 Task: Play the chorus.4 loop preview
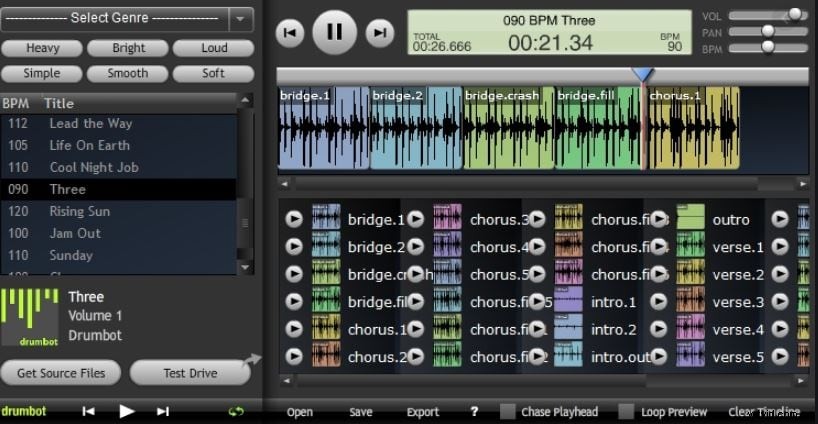pyautogui.click(x=415, y=246)
